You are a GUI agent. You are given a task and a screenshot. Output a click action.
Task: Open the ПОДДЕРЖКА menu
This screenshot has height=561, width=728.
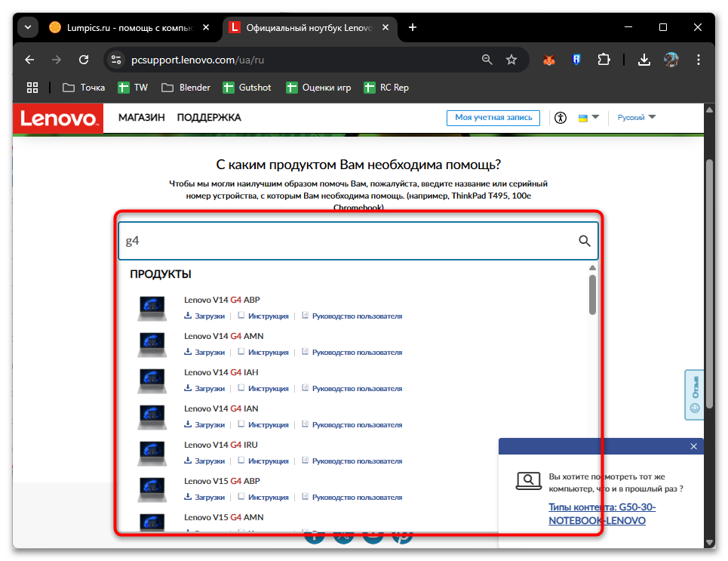pyautogui.click(x=209, y=118)
